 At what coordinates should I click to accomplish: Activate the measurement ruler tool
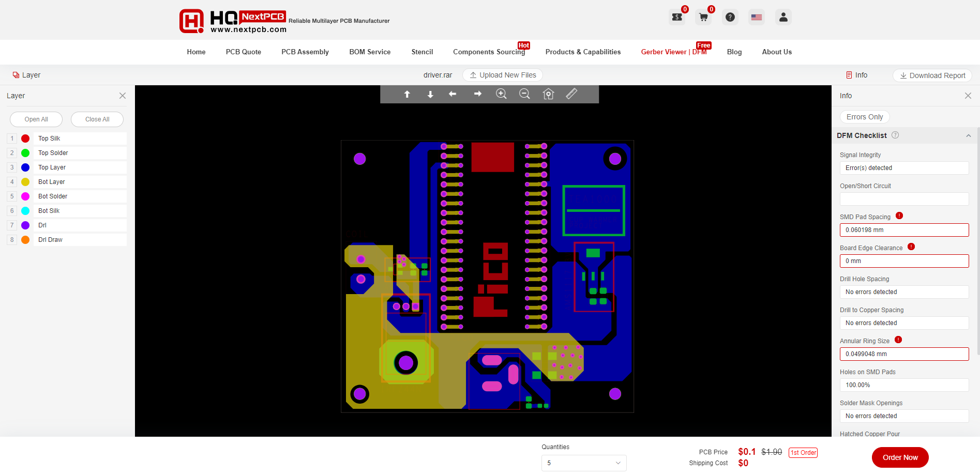(x=571, y=94)
